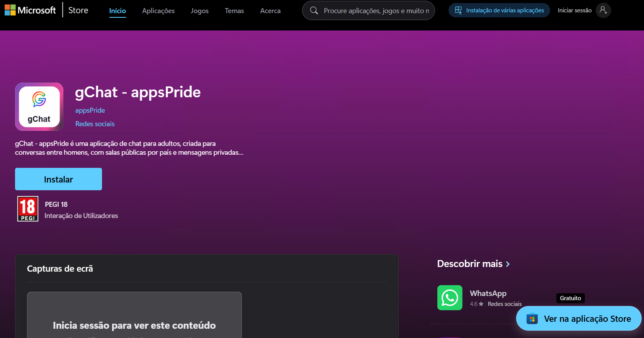The height and width of the screenshot is (338, 644).
Task: Open the Store home link
Action: click(78, 10)
